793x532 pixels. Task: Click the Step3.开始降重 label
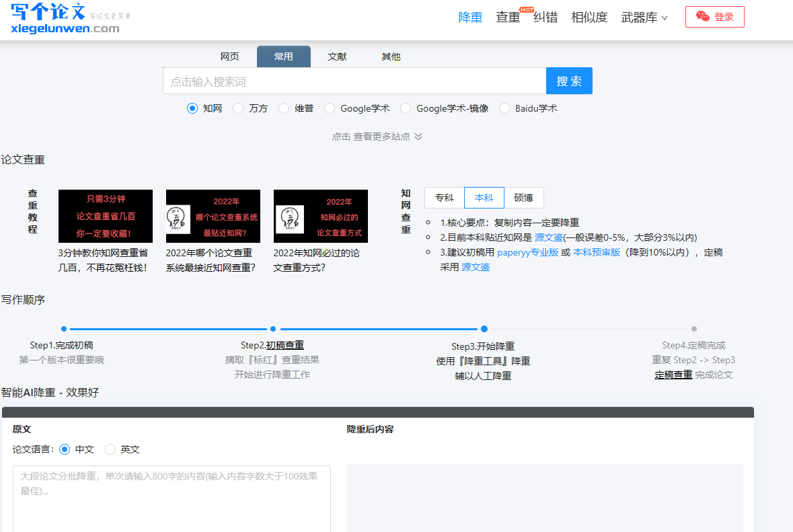(483, 346)
